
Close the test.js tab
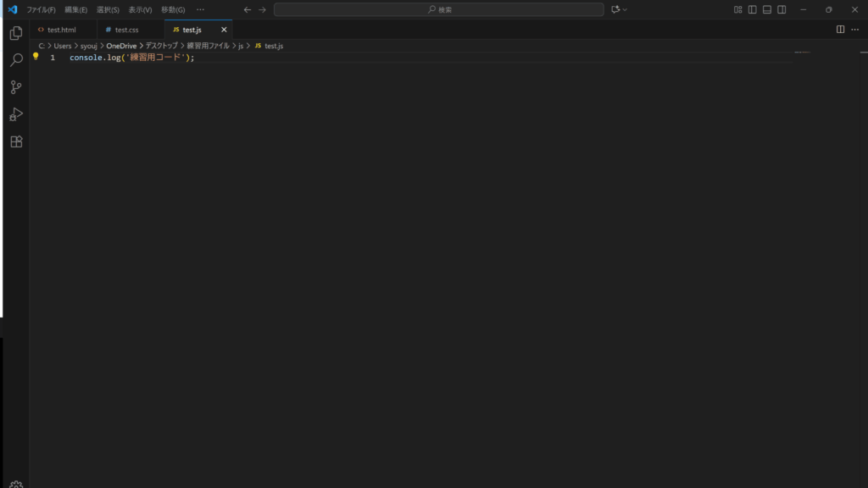[224, 30]
